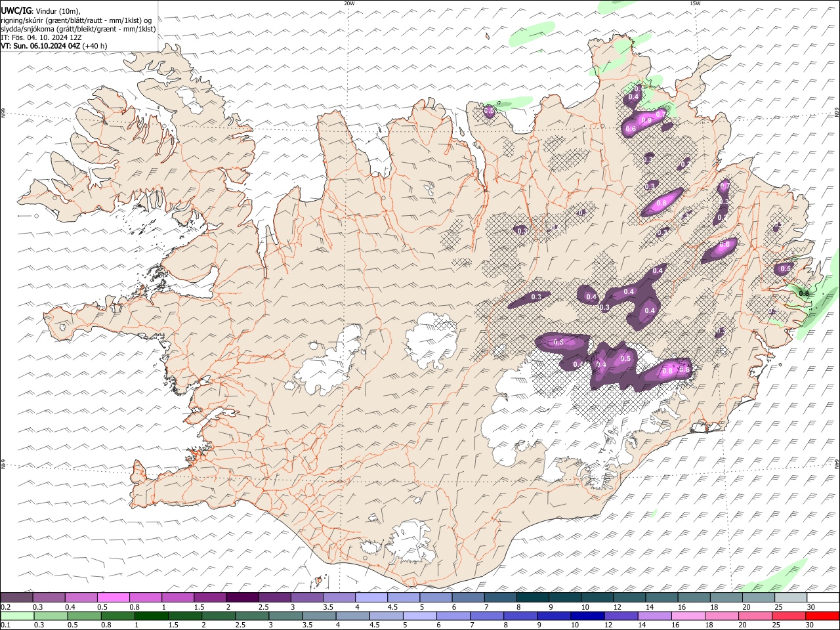Select the lower legend swatch starting at 6
Screen dimensions: 840x630
(x=453, y=616)
